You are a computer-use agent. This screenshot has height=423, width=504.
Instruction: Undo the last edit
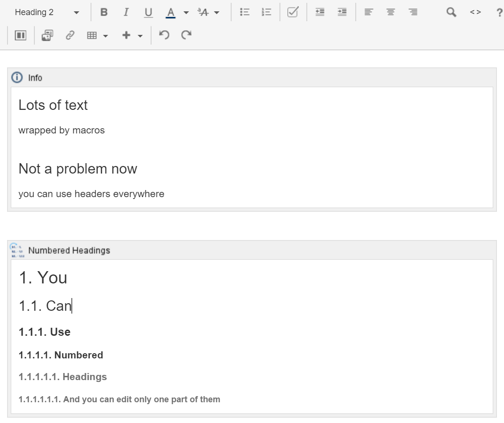coord(164,36)
